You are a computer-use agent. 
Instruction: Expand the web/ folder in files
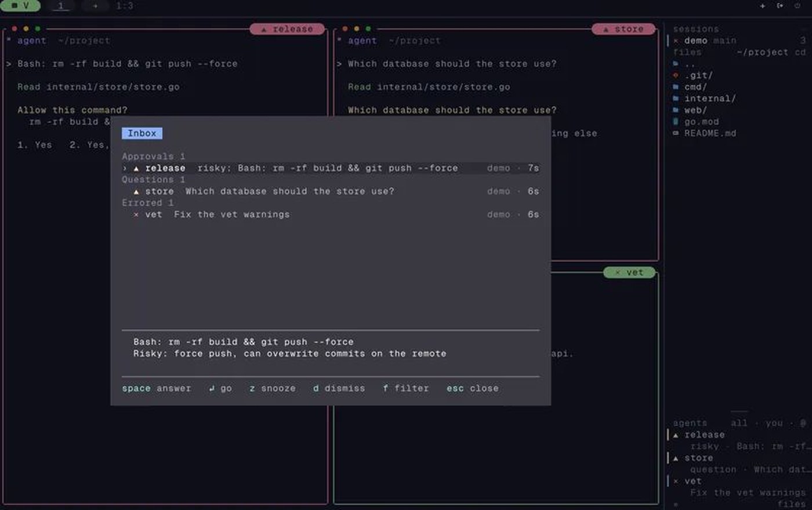(x=695, y=110)
